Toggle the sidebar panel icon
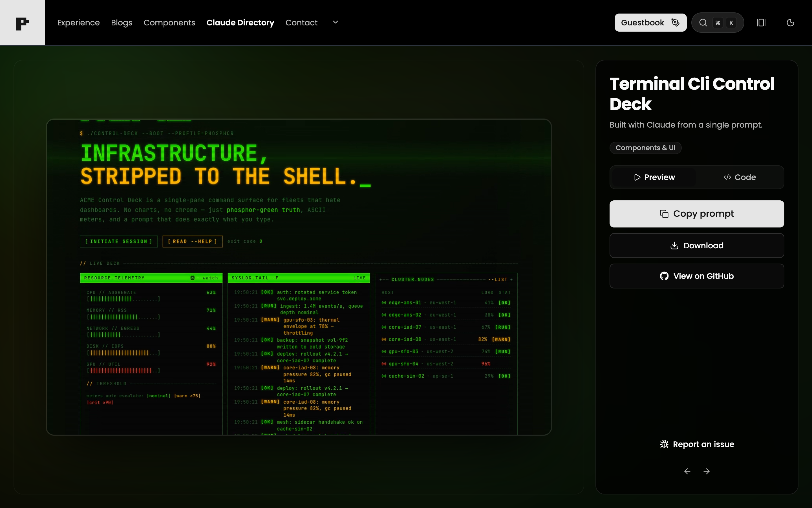 pyautogui.click(x=761, y=23)
